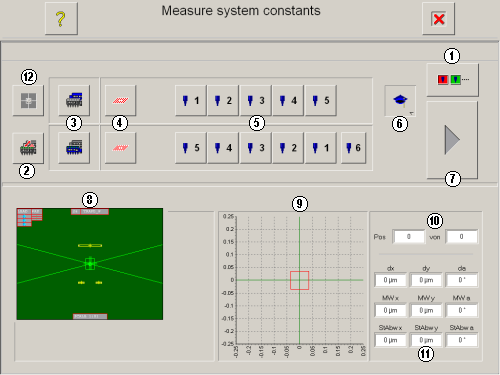The height and width of the screenshot is (375, 500).
Task: Click the red square in the deviation chart
Action: tap(299, 280)
